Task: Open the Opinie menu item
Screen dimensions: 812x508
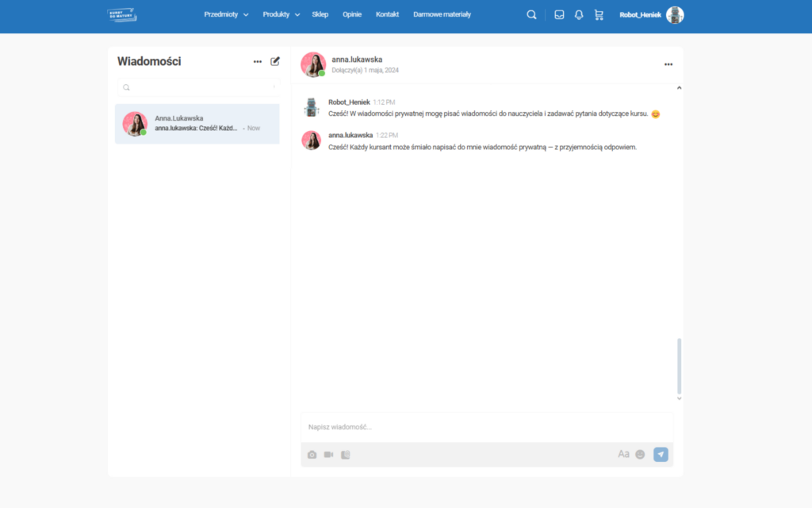Action: pos(352,14)
